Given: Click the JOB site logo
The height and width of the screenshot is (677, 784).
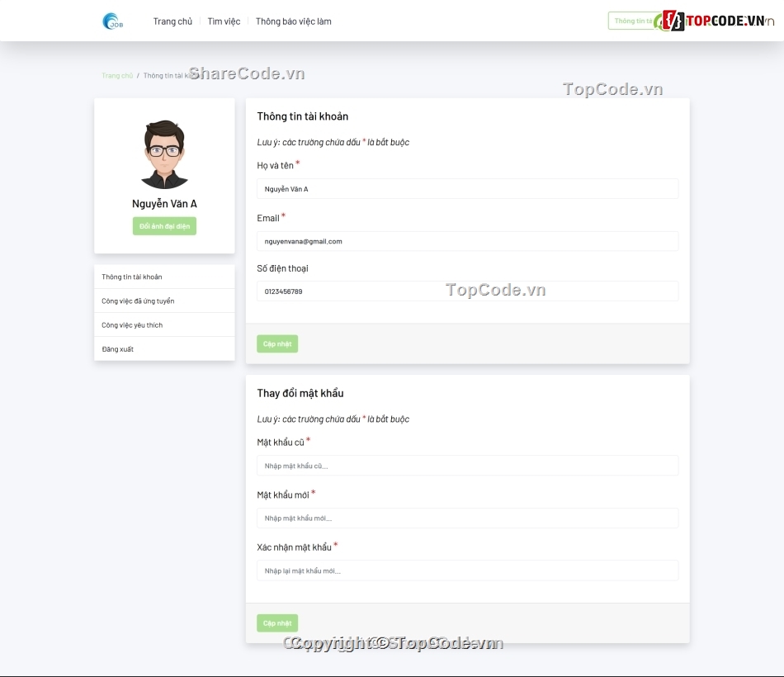Looking at the screenshot, I should point(113,21).
